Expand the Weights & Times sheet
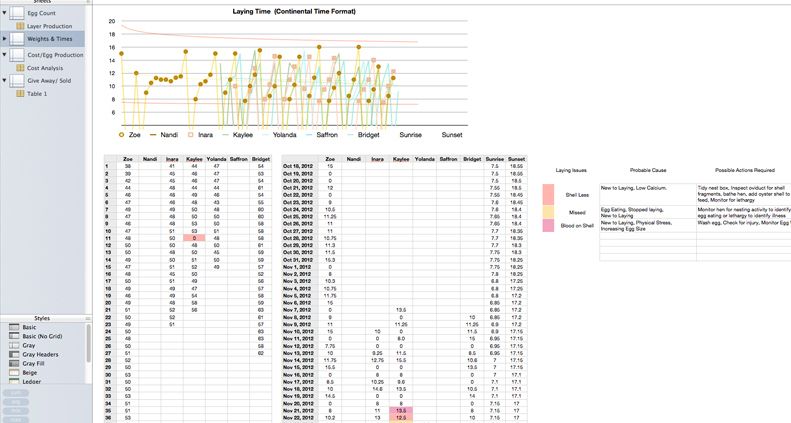This screenshot has height=423, width=791. 6,38
